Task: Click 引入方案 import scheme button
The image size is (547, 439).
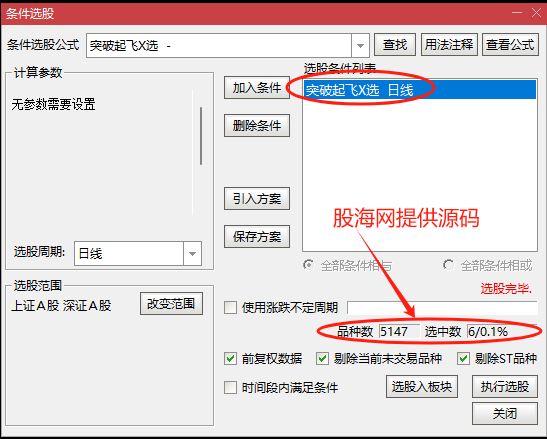Action: click(257, 199)
